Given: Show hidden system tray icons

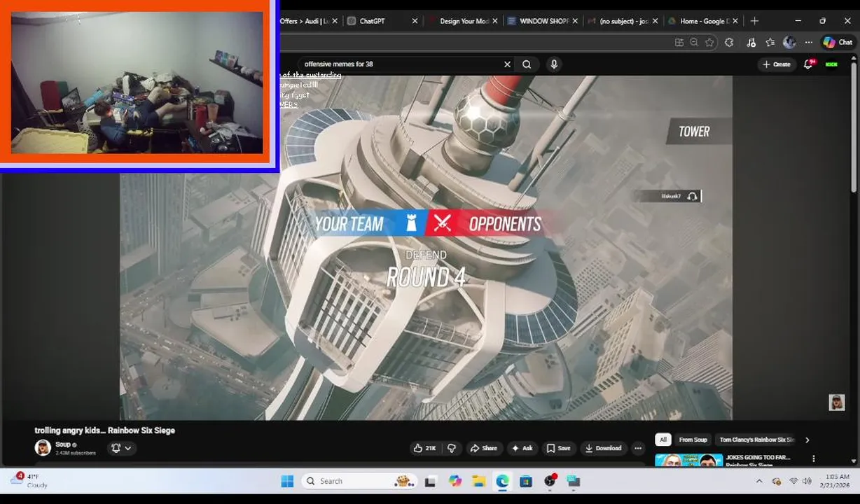Looking at the screenshot, I should [759, 481].
